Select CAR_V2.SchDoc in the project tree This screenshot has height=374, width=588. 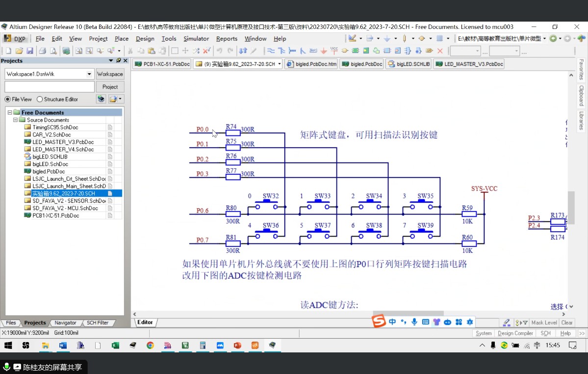tap(51, 134)
